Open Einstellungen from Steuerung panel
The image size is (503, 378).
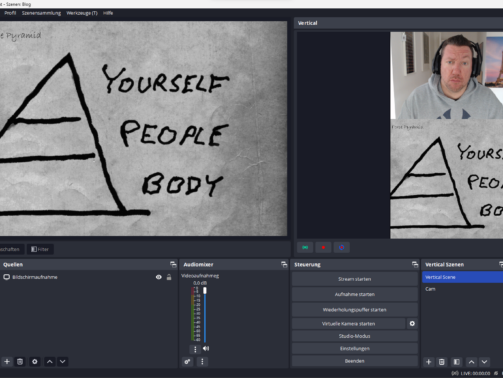(355, 349)
